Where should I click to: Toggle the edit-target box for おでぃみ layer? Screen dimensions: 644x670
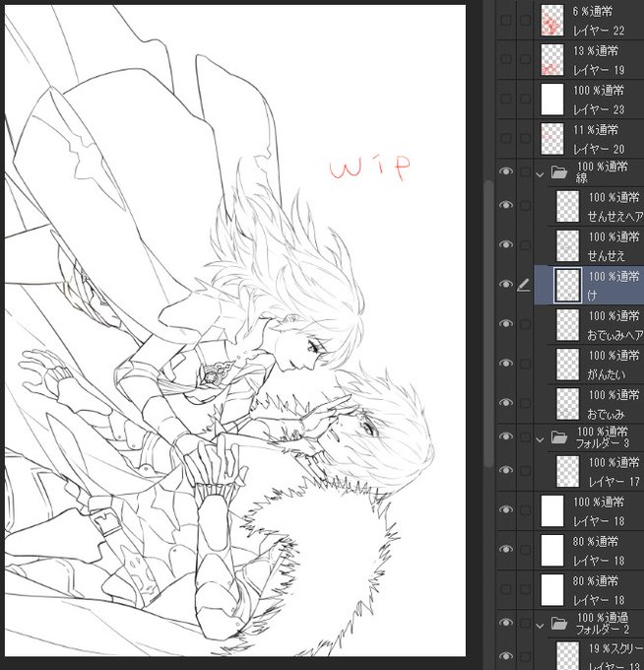525,403
